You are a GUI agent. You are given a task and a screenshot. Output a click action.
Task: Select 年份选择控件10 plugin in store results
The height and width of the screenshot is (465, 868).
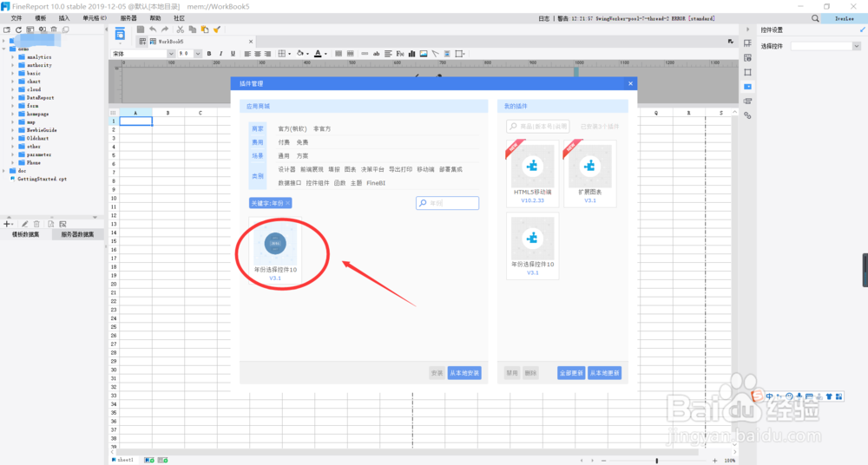pyautogui.click(x=275, y=251)
